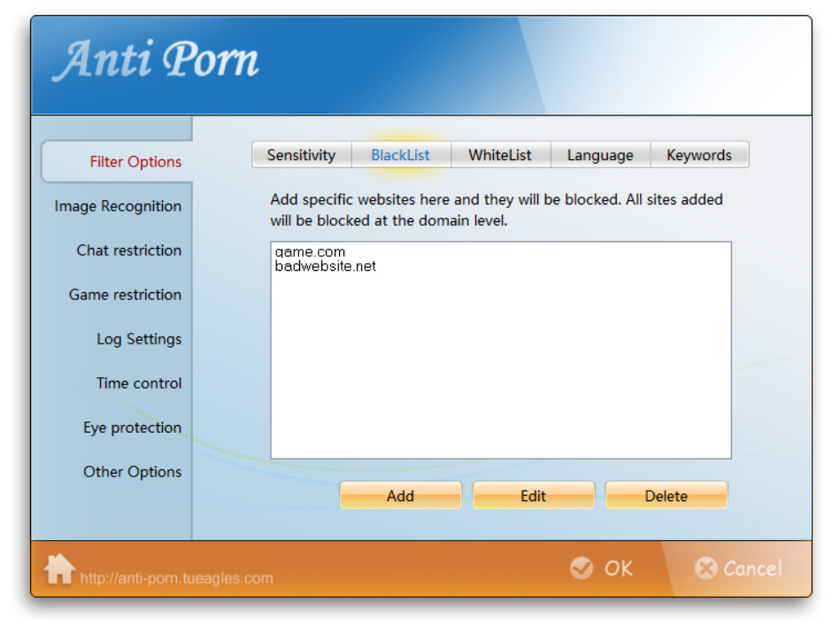Image resolution: width=840 pixels, height=626 pixels.
Task: Confirm settings with the OK button
Action: click(602, 568)
